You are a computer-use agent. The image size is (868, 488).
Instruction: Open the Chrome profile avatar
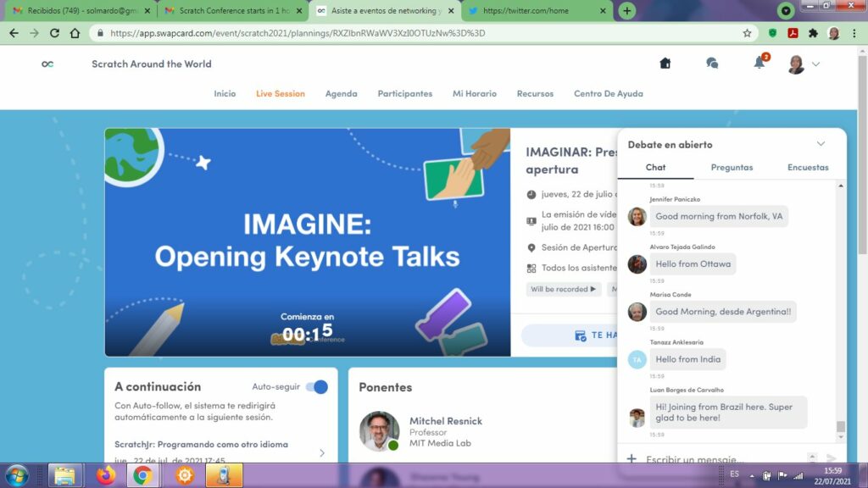click(x=834, y=33)
